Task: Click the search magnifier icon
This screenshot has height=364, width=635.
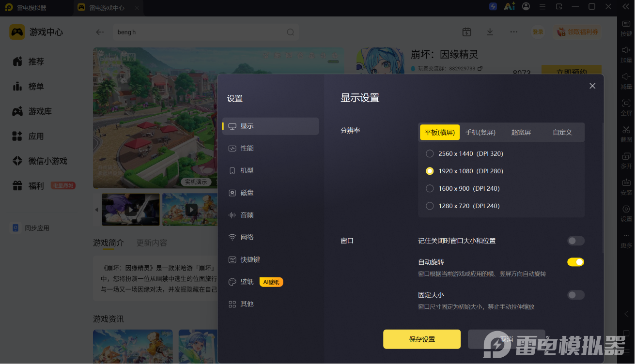Action: pos(290,32)
